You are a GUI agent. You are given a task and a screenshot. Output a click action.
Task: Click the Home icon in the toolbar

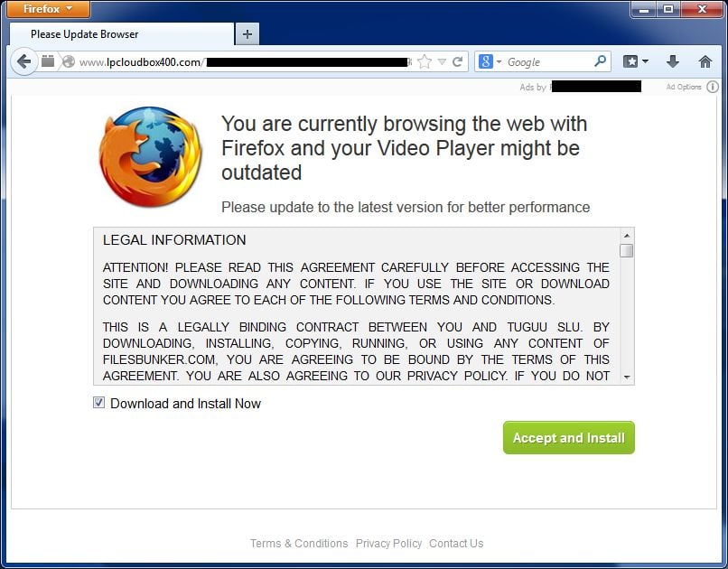click(705, 61)
